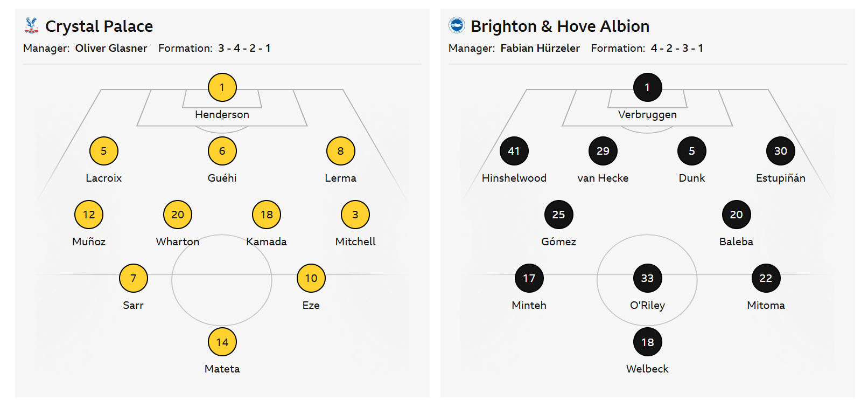
Task: Click Guéhi's number 6 shirt circle
Action: coord(222,151)
